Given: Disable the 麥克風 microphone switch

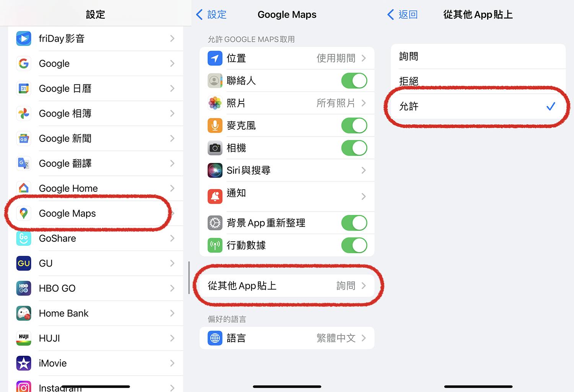Looking at the screenshot, I should pos(354,125).
